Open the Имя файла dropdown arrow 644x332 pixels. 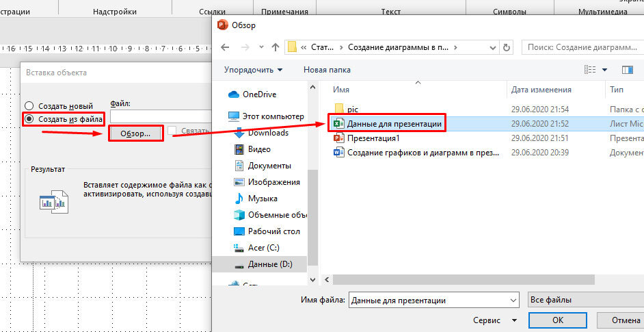point(513,301)
